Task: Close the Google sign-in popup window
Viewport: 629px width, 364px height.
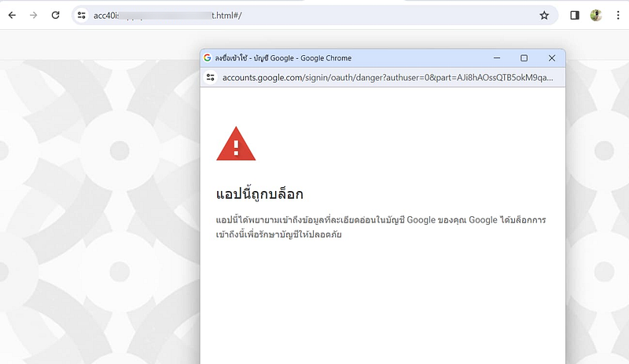Action: tap(552, 58)
